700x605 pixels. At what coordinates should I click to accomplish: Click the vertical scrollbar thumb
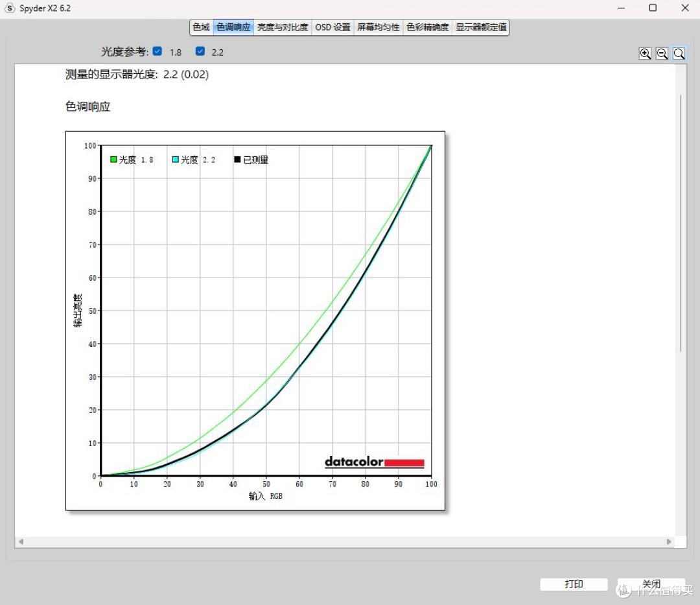coord(681,223)
